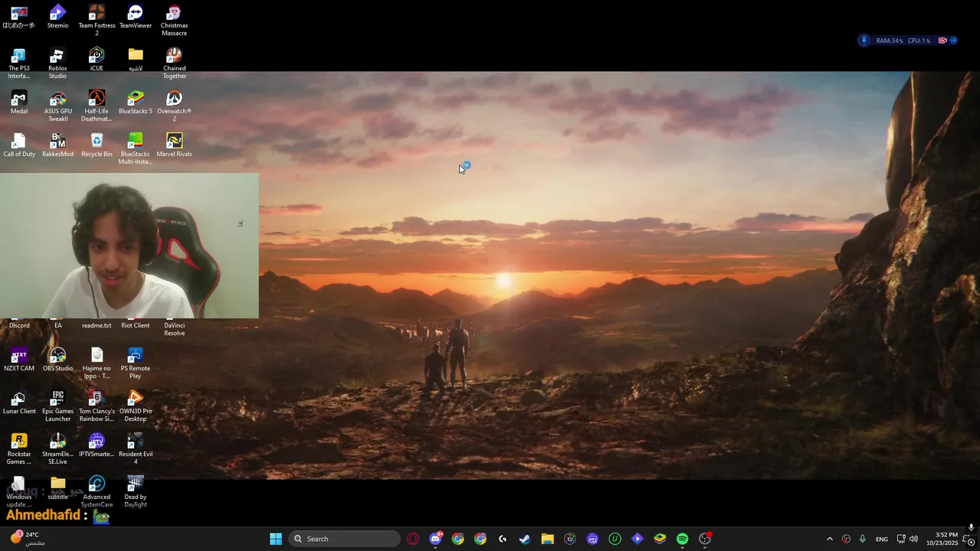
Task: Launch Team Fortress 2 from the desktop
Action: [96, 20]
